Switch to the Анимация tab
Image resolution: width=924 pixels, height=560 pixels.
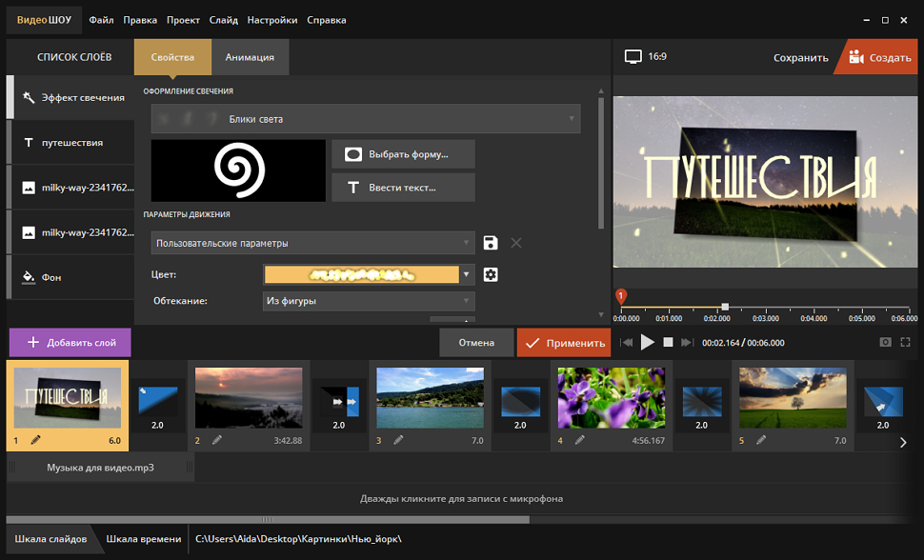point(250,57)
